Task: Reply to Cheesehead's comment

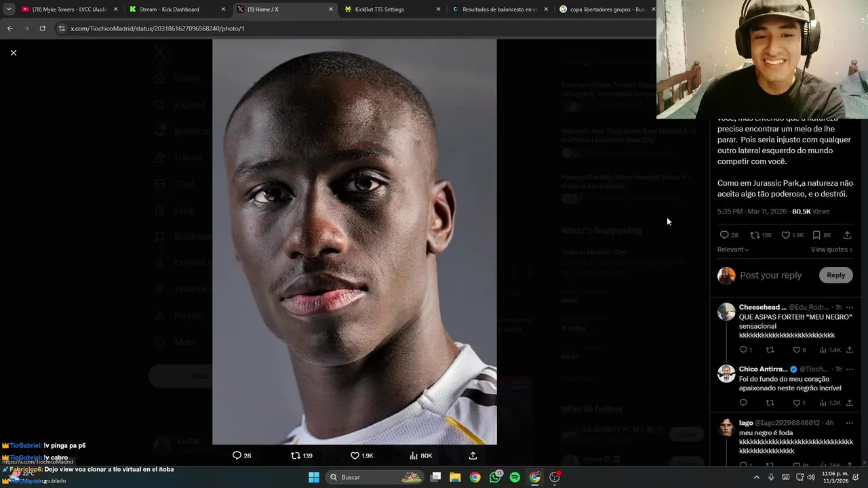Action: coord(745,350)
